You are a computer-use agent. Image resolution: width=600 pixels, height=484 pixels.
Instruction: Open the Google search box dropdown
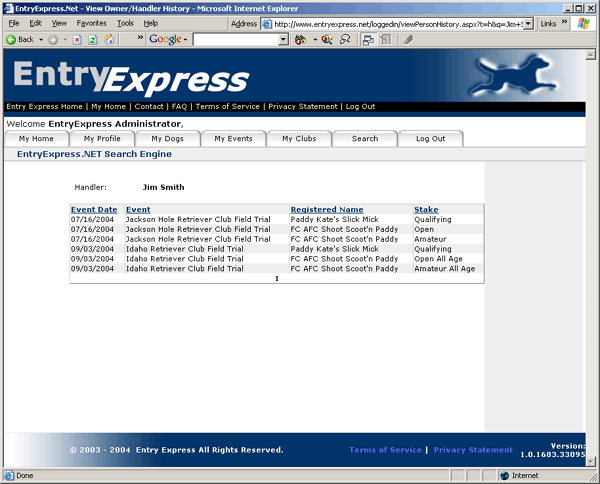click(284, 40)
